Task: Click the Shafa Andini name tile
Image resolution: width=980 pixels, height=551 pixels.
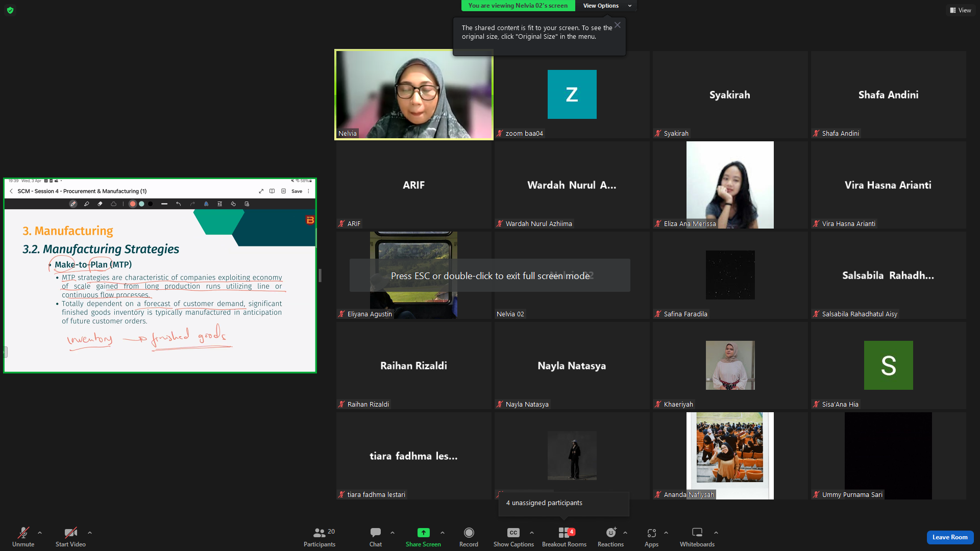Action: [x=888, y=94]
